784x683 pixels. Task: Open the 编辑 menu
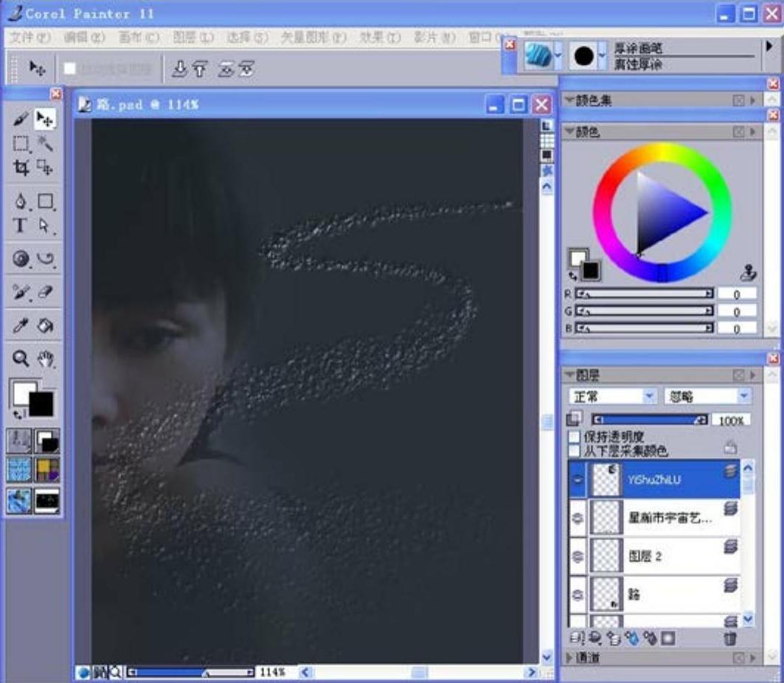pos(84,38)
